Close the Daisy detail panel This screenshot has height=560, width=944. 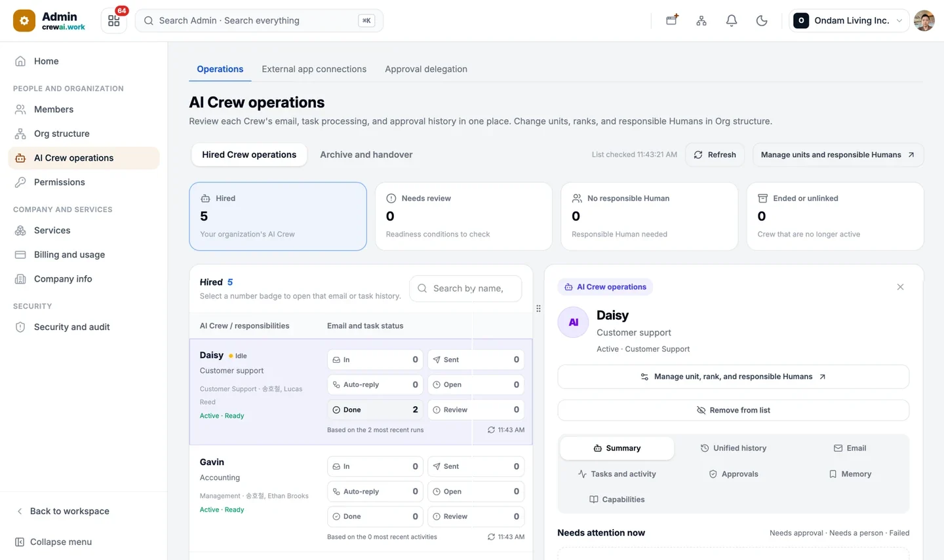click(900, 287)
